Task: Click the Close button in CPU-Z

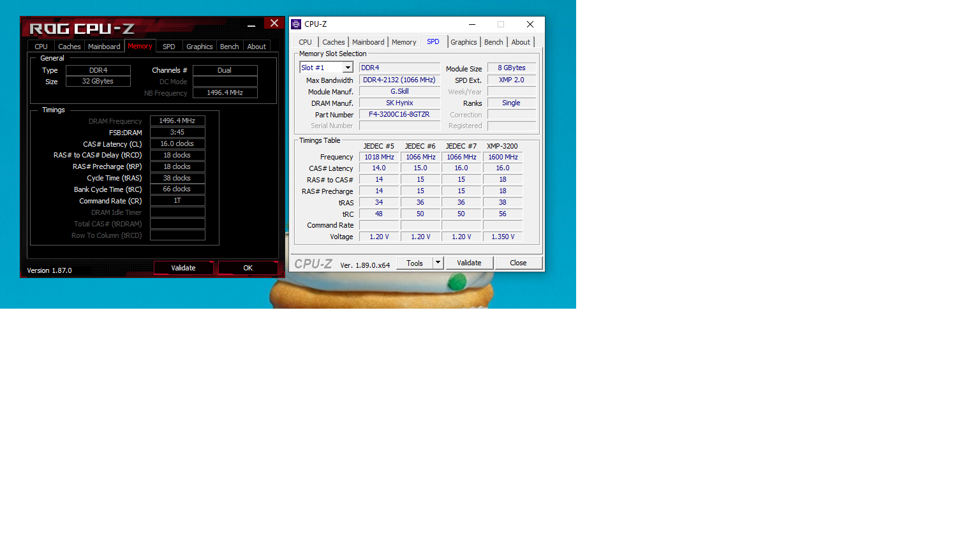Action: tap(518, 263)
